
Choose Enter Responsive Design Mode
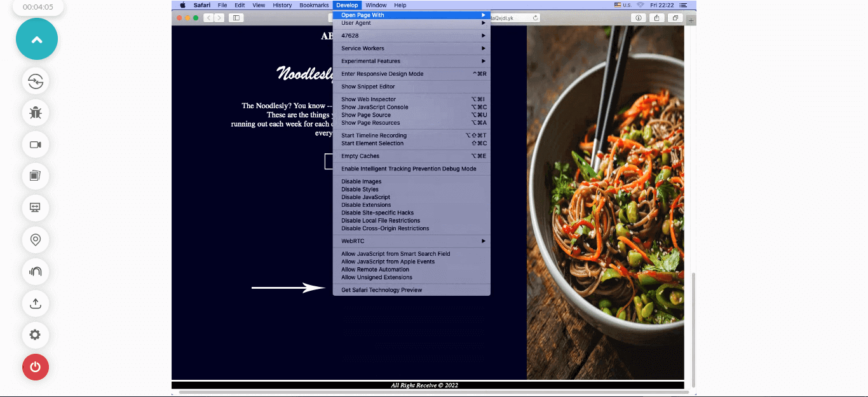[x=412, y=74]
